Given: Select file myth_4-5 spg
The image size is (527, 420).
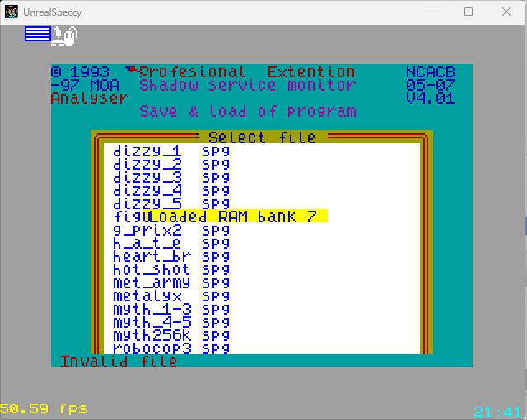Looking at the screenshot, I should point(171,322).
